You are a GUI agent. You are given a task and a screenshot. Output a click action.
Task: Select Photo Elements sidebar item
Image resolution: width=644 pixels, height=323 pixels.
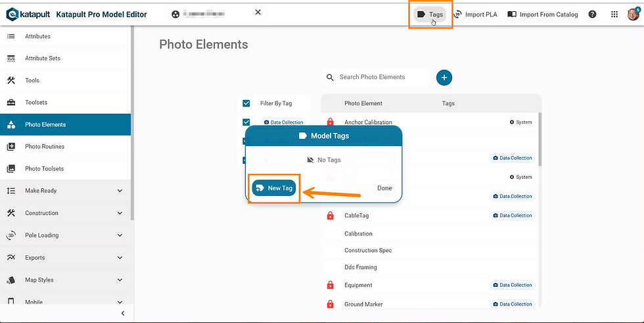pos(65,124)
